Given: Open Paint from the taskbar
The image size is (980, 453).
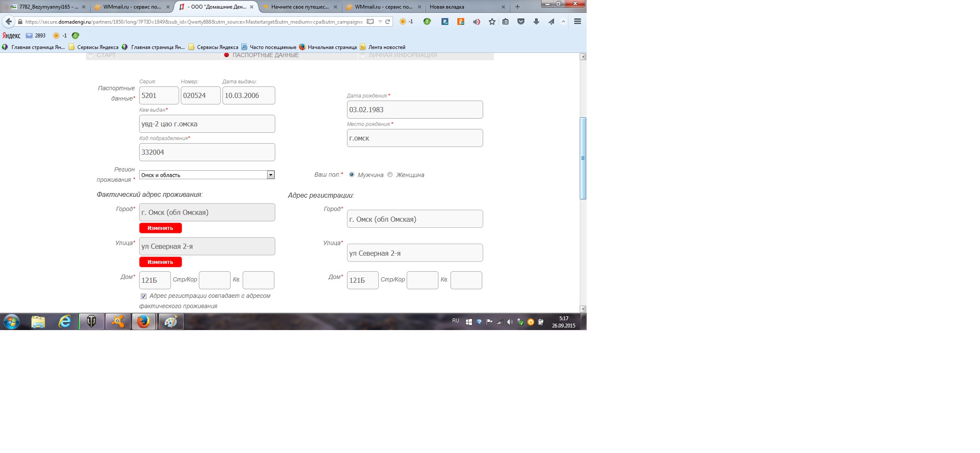Looking at the screenshot, I should point(171,321).
